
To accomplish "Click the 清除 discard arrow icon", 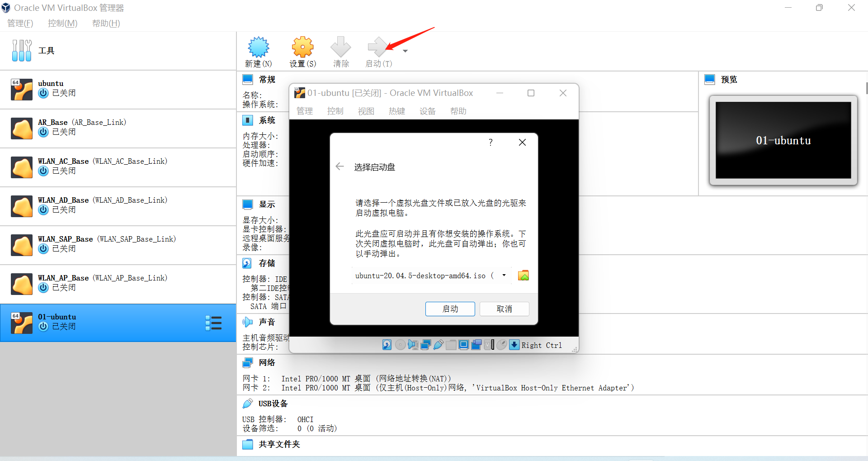I will (x=341, y=47).
